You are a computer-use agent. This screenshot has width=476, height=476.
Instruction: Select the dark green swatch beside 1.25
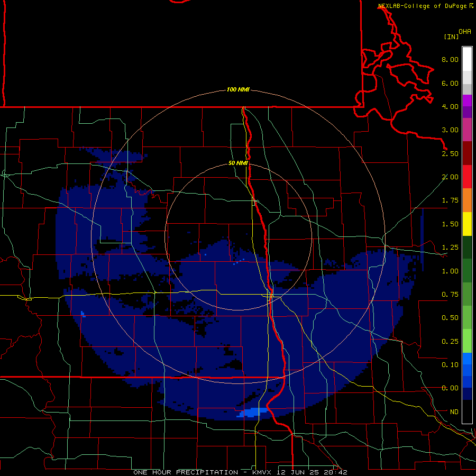467,248
